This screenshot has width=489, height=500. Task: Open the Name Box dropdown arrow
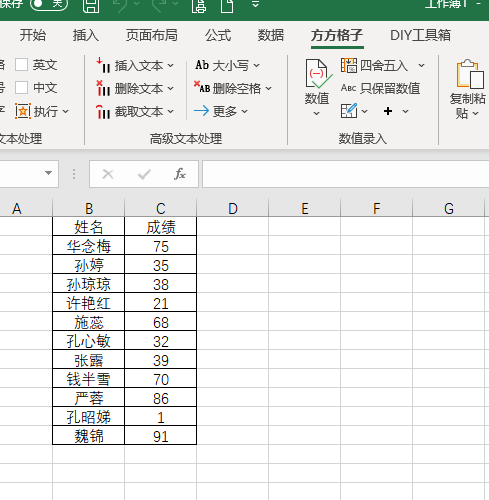coord(48,173)
